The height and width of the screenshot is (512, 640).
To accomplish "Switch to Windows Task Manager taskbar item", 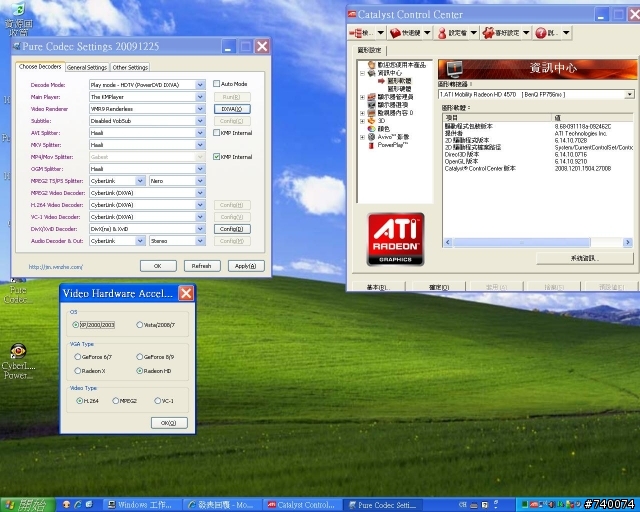I will pos(139,505).
